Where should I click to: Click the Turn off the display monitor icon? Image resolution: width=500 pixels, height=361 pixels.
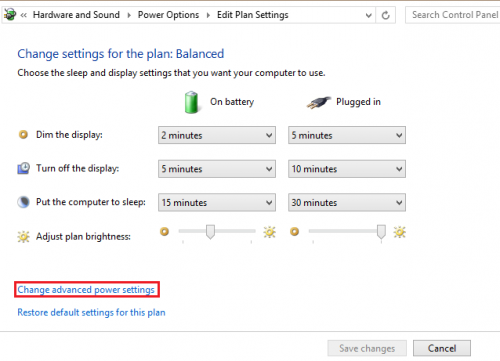(23, 168)
